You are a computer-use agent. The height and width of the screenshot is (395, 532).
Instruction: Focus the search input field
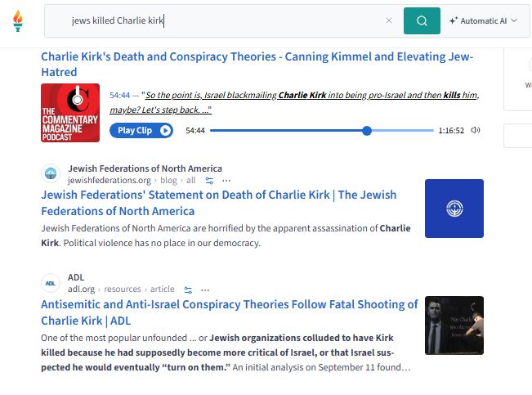click(x=224, y=20)
